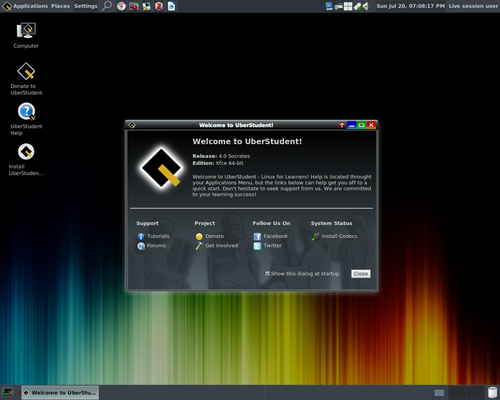Open the trash can in bottom panel
The image size is (500, 400).
(x=492, y=393)
